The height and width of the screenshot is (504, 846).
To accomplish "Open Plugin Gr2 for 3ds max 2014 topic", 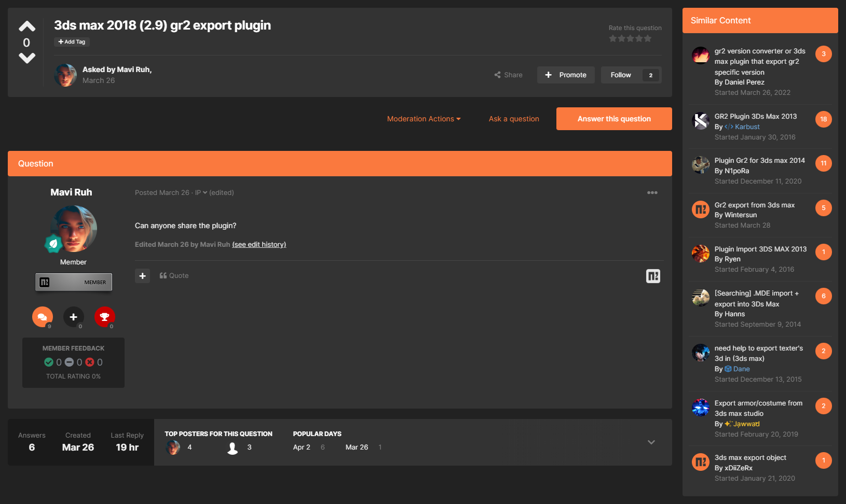I will coord(760,160).
